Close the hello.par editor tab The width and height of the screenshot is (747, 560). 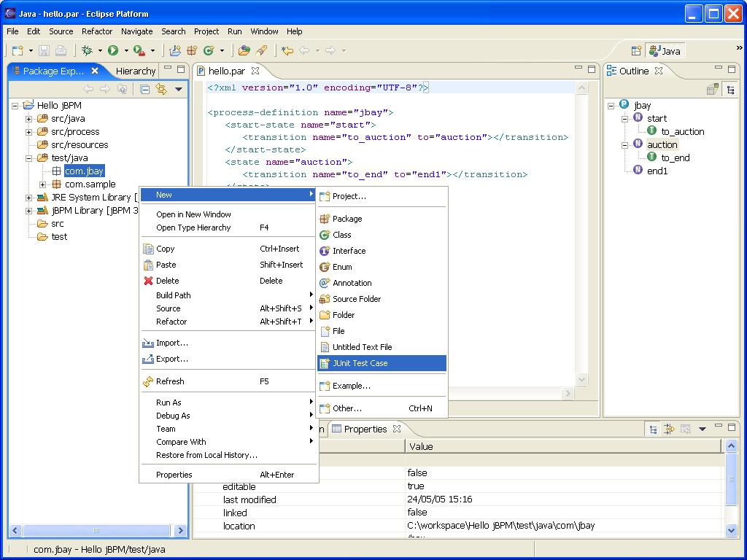(x=255, y=71)
